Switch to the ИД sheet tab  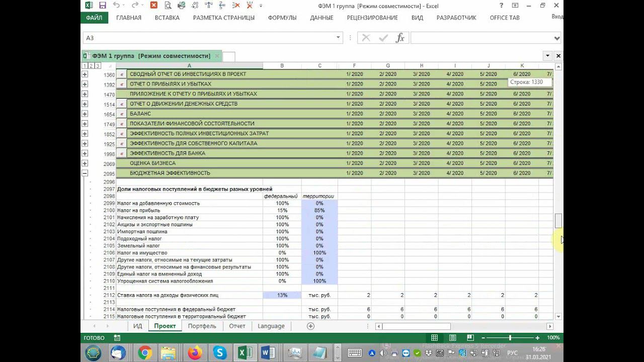point(137,326)
